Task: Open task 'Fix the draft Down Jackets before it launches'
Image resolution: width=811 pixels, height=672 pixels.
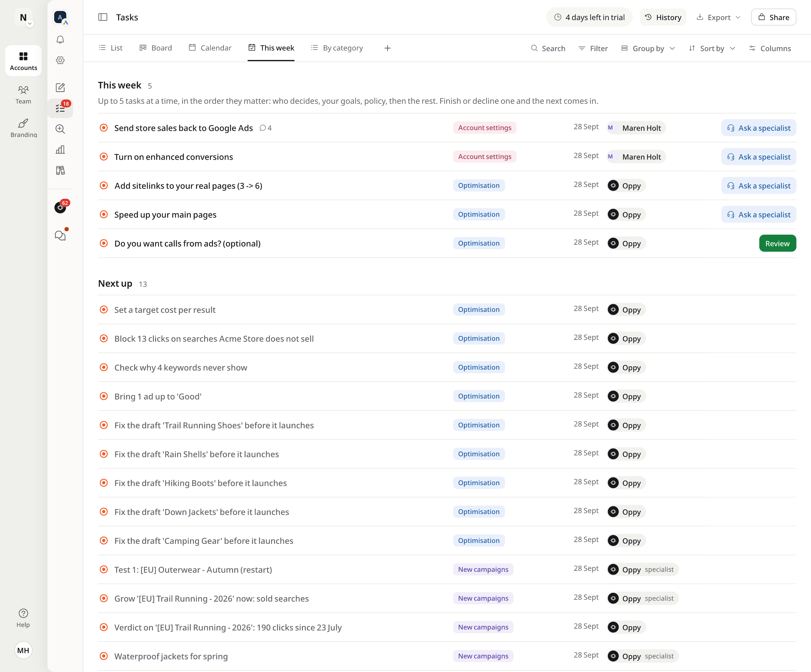Action: click(x=202, y=512)
